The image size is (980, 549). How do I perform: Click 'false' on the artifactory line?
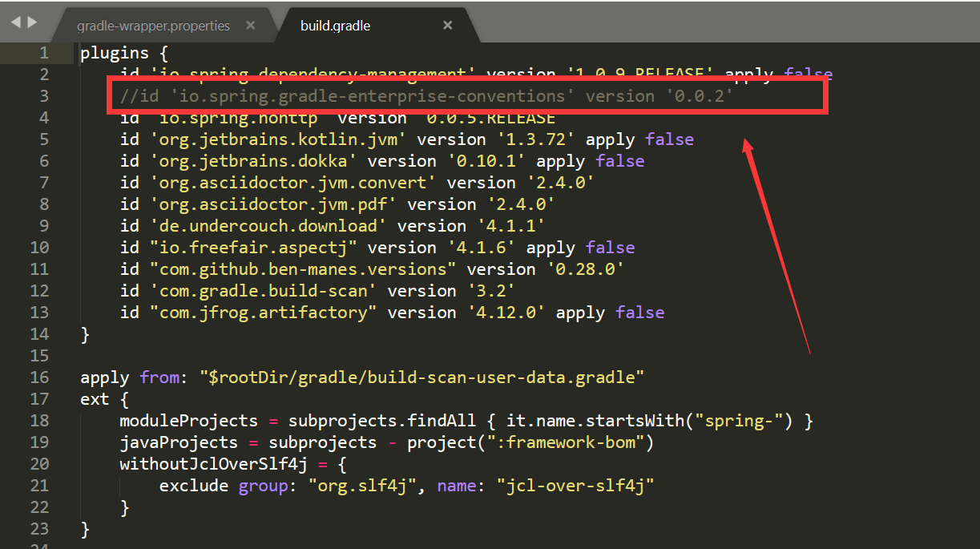coord(640,313)
